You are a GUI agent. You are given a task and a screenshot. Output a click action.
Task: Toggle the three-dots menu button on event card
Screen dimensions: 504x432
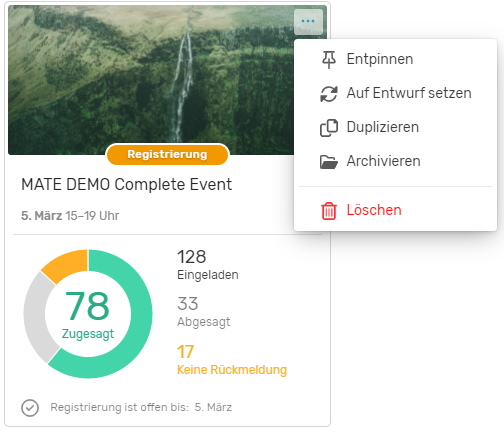pos(308,21)
